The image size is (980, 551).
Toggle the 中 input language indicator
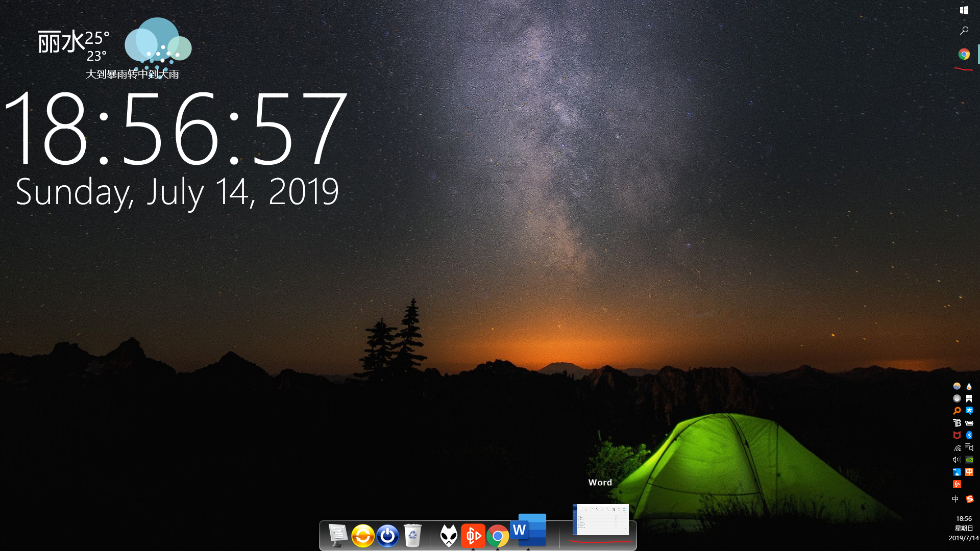[955, 499]
